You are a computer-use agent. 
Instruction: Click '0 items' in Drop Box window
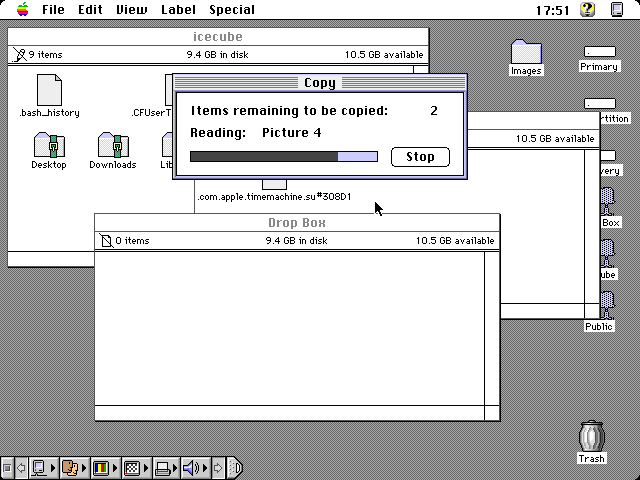point(132,241)
